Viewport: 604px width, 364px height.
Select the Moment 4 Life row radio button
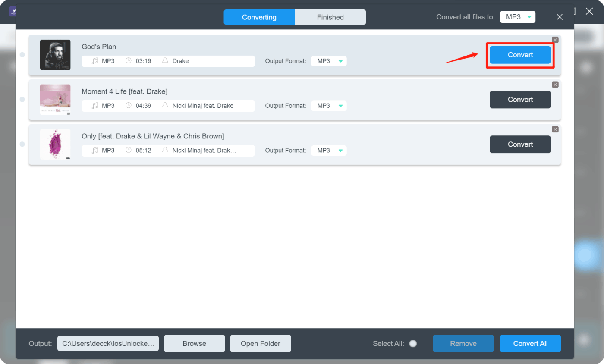click(22, 100)
